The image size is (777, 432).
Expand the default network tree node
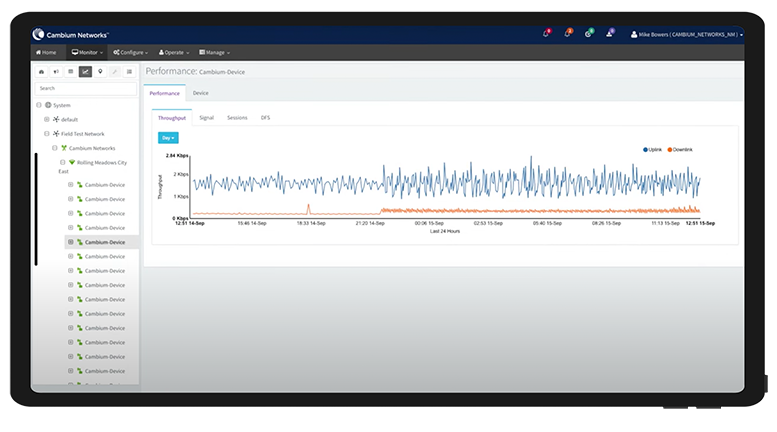point(46,119)
